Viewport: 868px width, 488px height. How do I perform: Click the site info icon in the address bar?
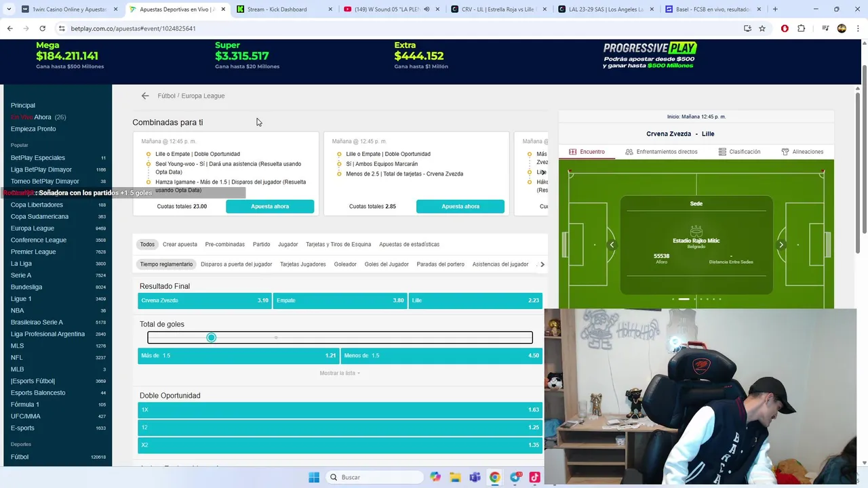point(62,28)
